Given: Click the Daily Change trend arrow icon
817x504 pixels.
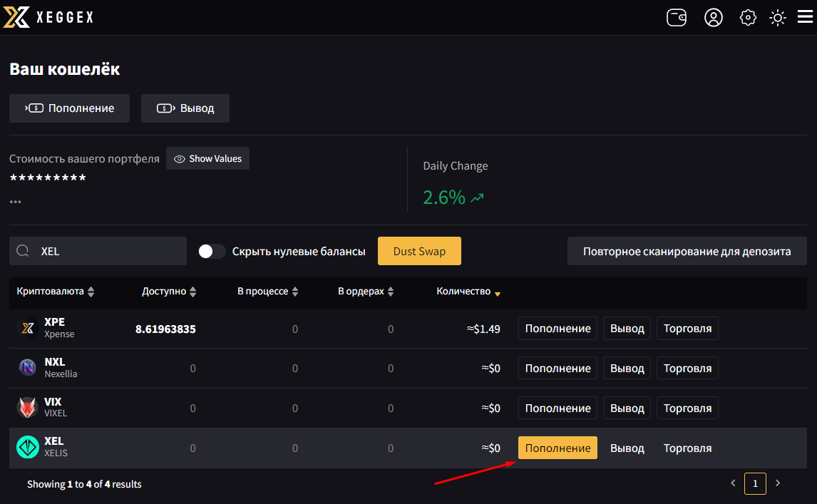Looking at the screenshot, I should pos(477,197).
